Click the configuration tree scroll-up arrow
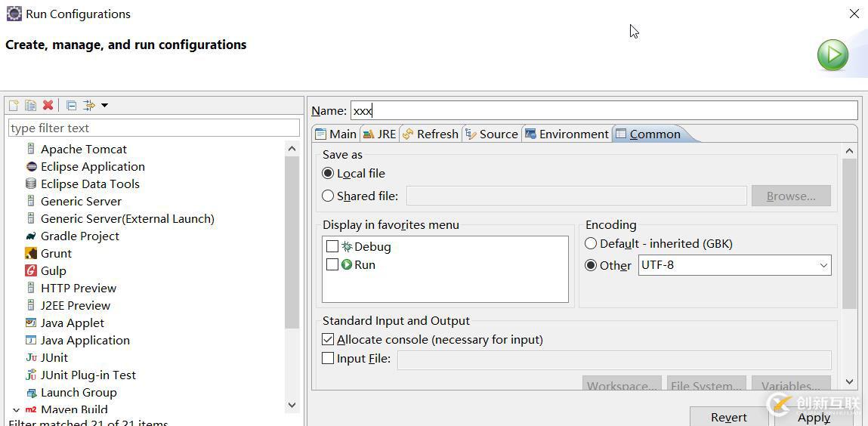The height and width of the screenshot is (426, 868). (x=292, y=149)
